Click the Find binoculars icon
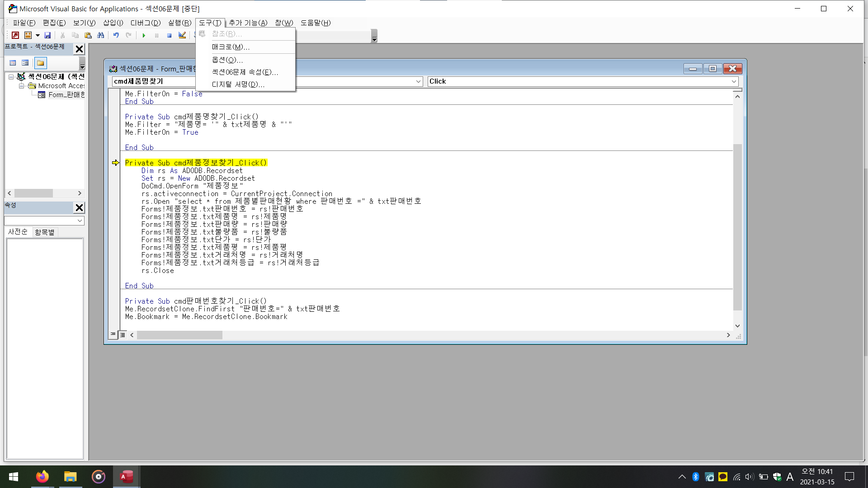Viewport: 868px width, 488px height. click(101, 35)
